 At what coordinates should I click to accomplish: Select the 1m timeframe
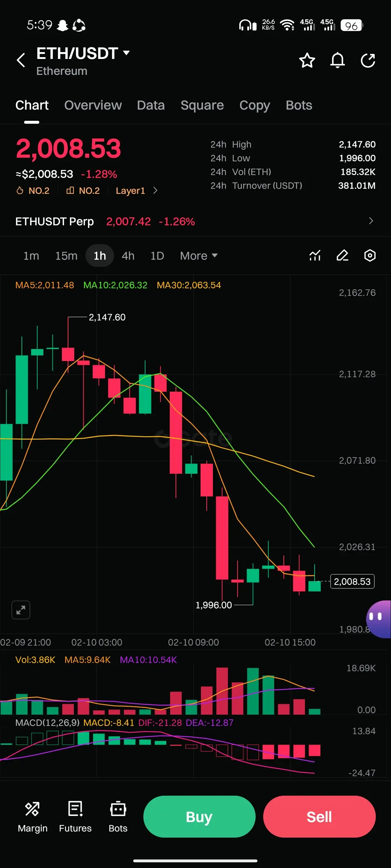pos(31,256)
